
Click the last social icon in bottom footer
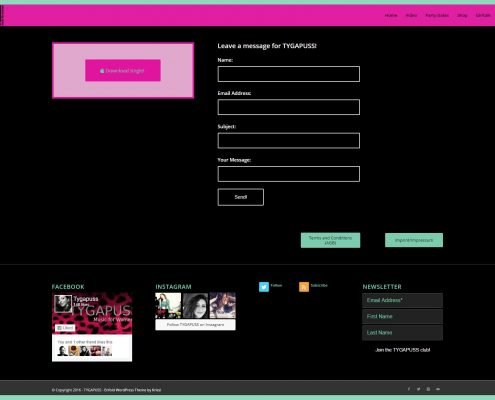tap(438, 389)
